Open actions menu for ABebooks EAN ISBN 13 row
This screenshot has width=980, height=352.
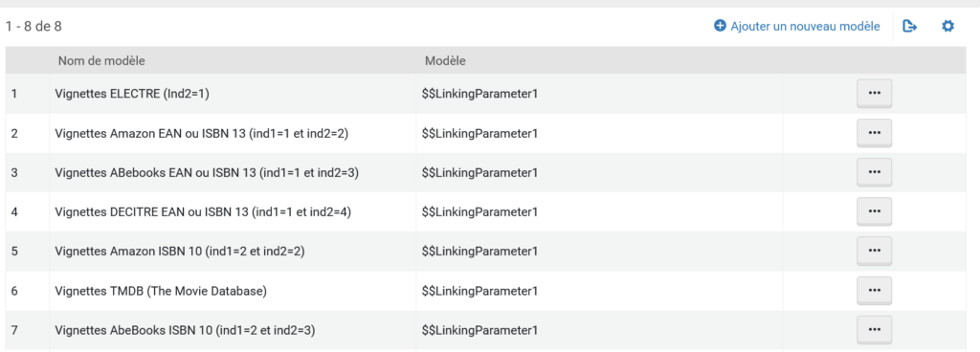tap(874, 172)
